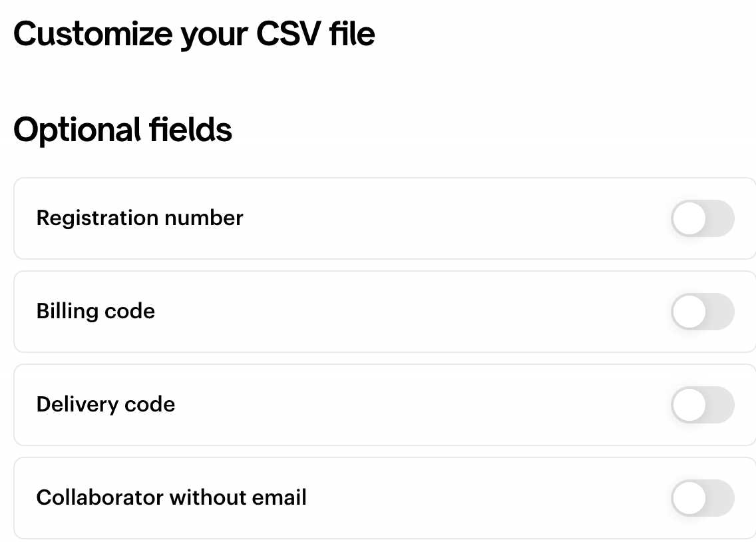Click the Billing code label text
The image size is (756, 542).
click(96, 312)
